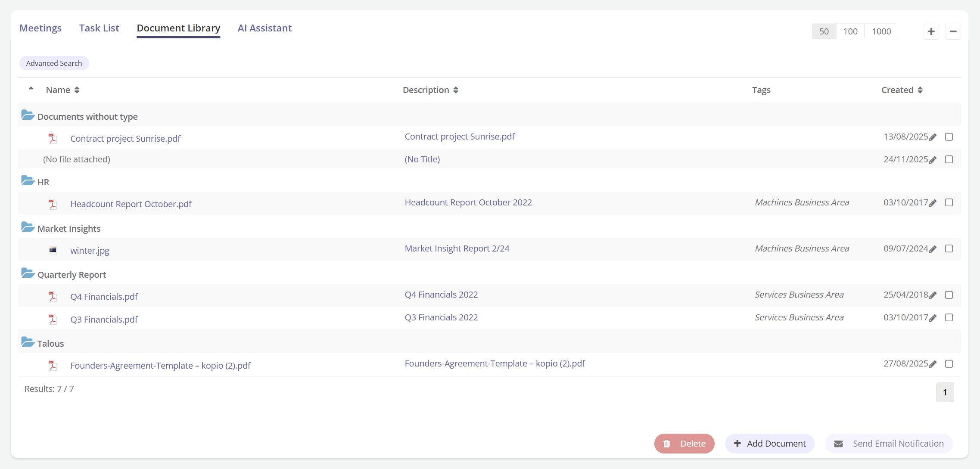This screenshot has height=469, width=980.
Task: Click the folder icon beside Talous group
Action: point(28,342)
